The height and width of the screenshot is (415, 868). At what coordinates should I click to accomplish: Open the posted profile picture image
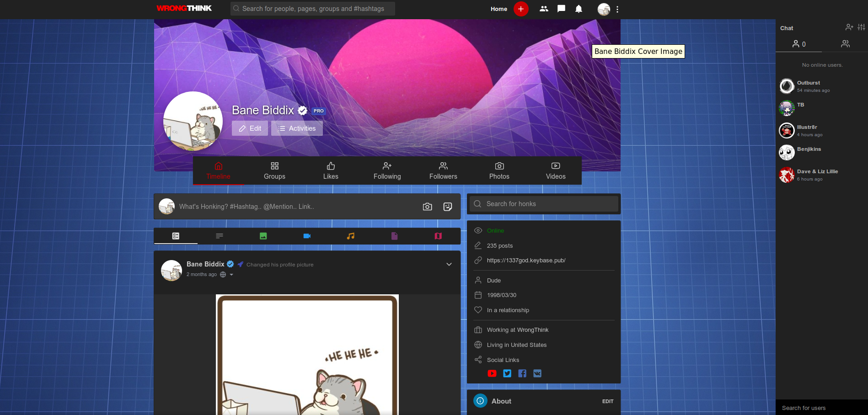click(x=307, y=355)
